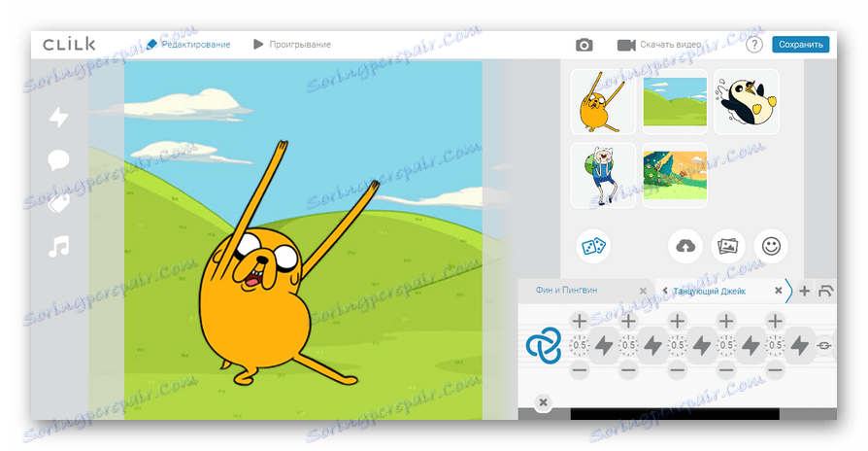Click the video camera icon in the header
Screen dimensions: 868x451
pos(626,45)
